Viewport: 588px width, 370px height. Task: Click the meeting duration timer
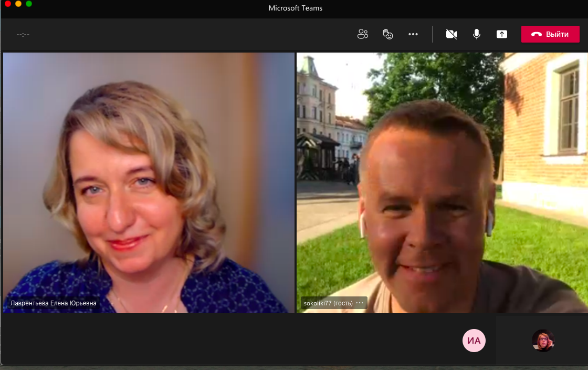click(x=23, y=35)
